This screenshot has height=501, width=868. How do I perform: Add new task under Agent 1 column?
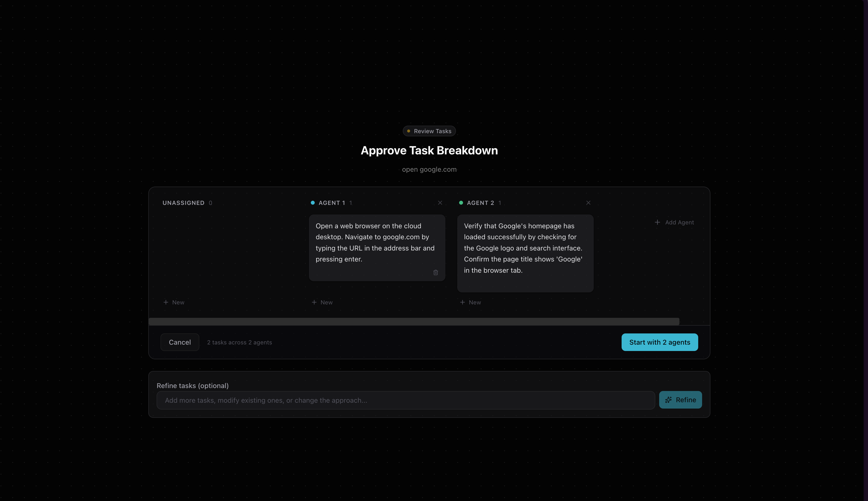[x=322, y=302]
